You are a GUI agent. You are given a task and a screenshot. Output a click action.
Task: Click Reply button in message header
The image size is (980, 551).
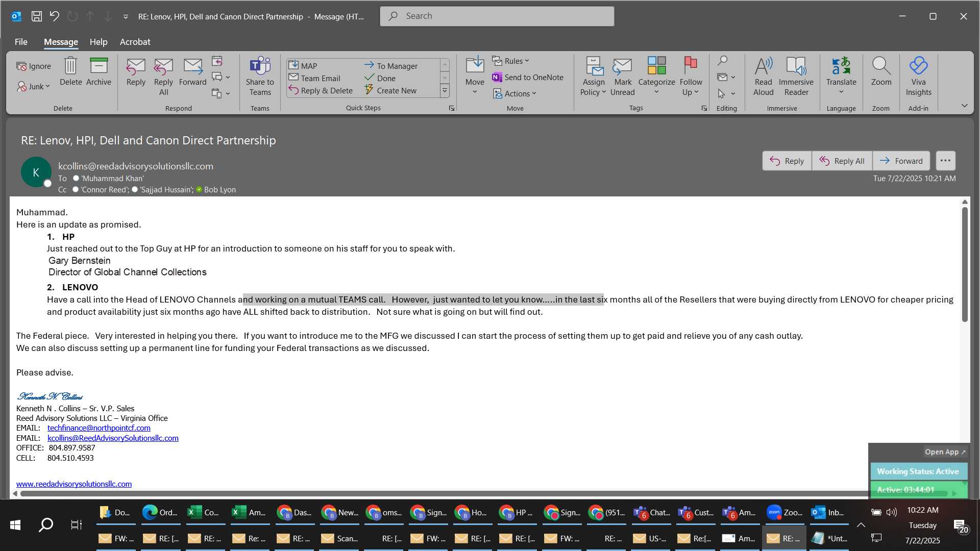point(787,161)
